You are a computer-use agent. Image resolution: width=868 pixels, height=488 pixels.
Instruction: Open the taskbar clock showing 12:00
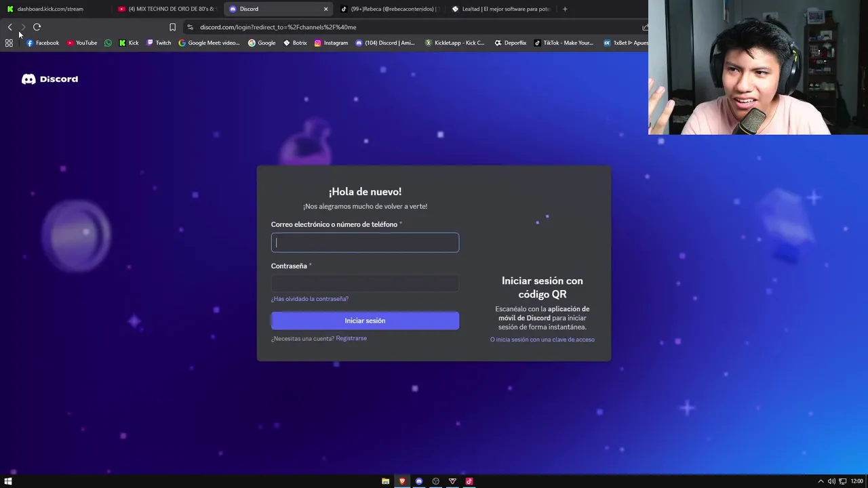tap(856, 481)
